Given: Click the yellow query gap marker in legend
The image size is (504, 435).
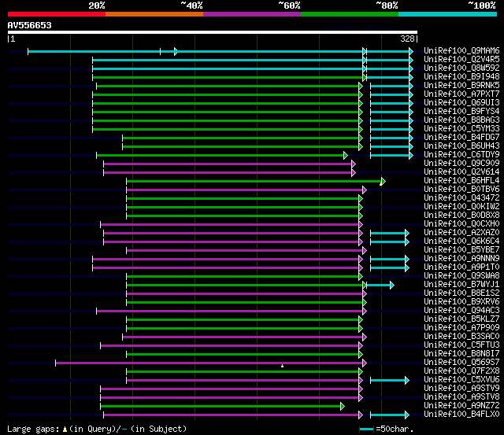Looking at the screenshot, I should [x=65, y=429].
